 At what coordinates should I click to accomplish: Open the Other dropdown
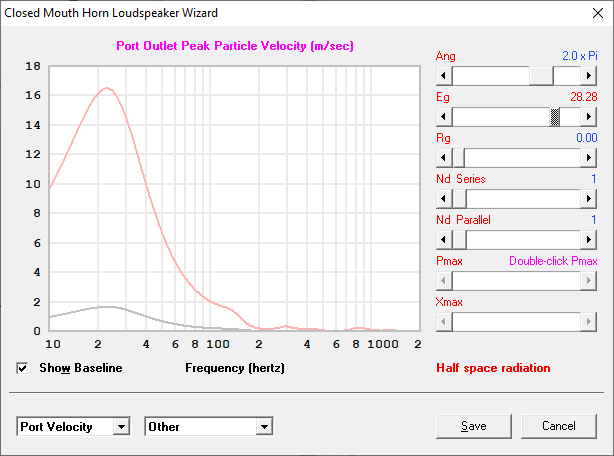264,427
